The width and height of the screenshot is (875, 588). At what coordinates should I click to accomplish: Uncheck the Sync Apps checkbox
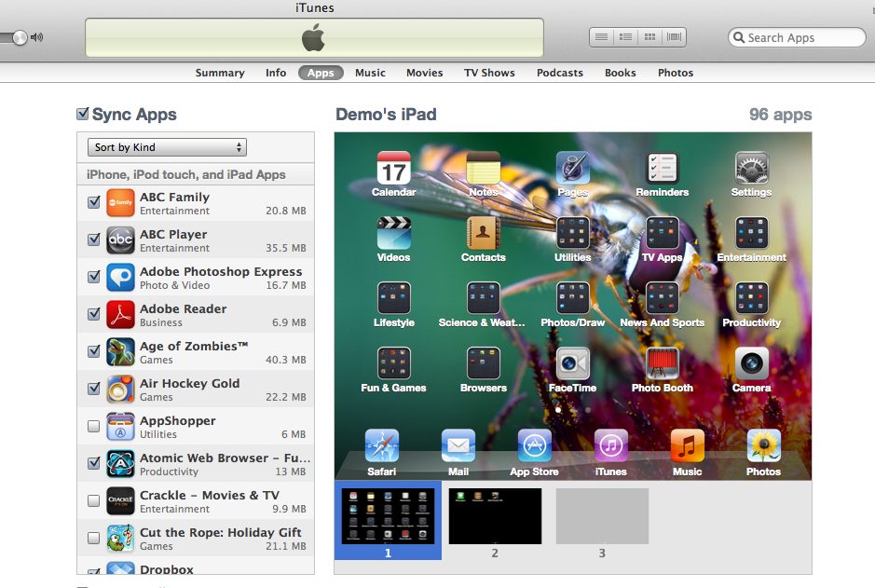pyautogui.click(x=82, y=114)
